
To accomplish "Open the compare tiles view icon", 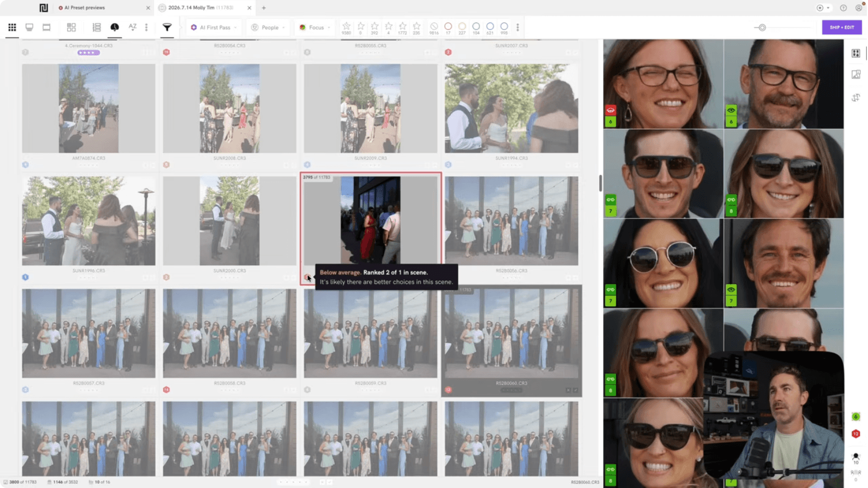I will point(71,27).
